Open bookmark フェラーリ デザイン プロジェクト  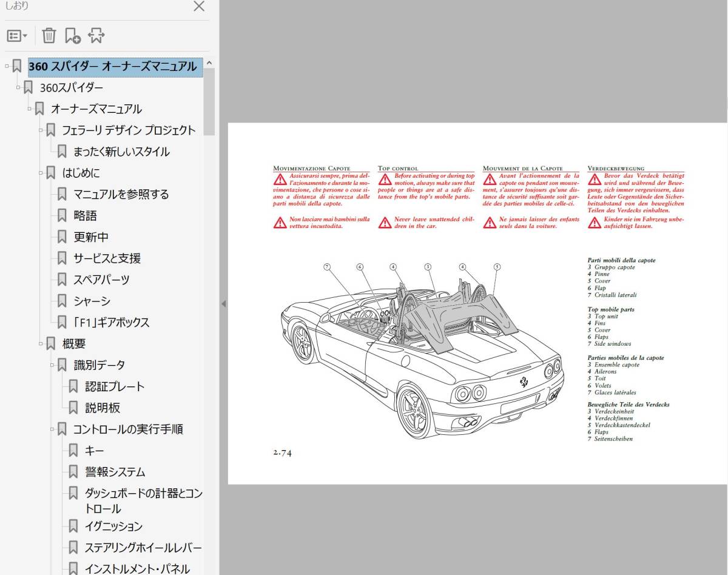coord(129,130)
